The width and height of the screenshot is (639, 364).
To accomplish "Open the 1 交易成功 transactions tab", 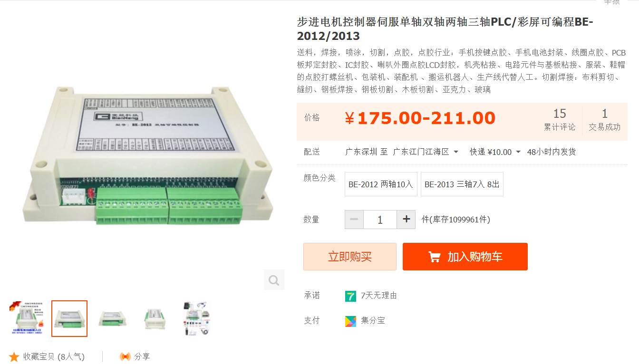I will [x=604, y=120].
